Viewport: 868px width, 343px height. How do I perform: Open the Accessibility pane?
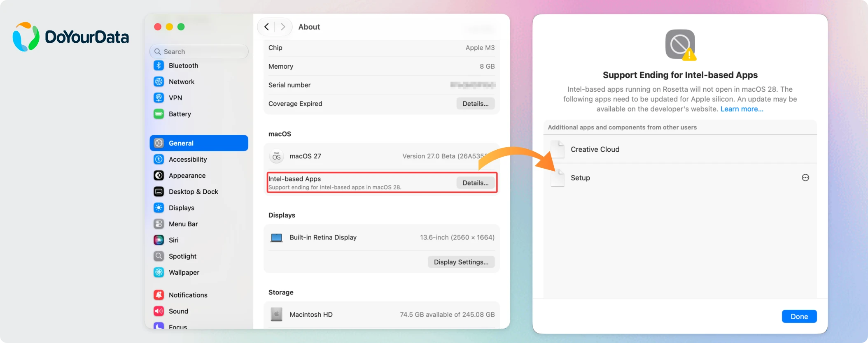tap(199, 159)
